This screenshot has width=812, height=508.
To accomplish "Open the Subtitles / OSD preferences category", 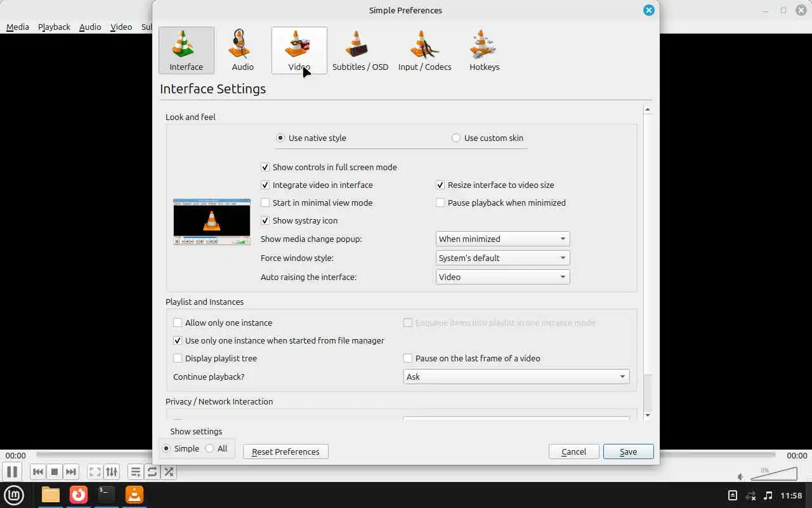I will click(x=360, y=50).
